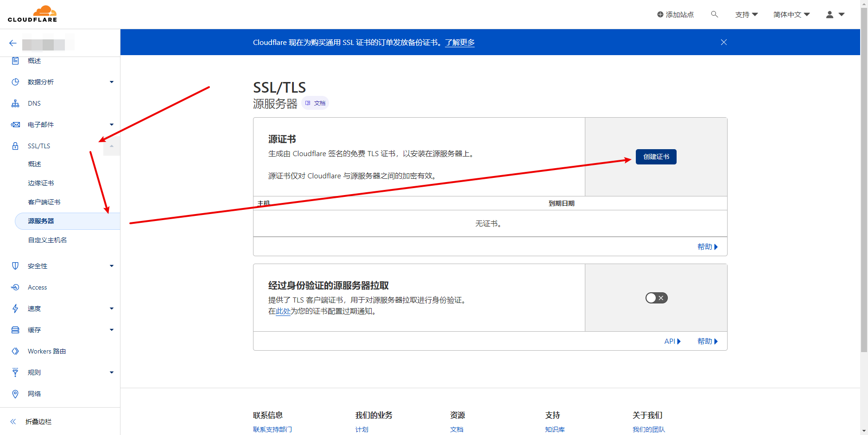This screenshot has width=868, height=435.
Task: Click the 缓存 storage icon
Action: (x=15, y=330)
